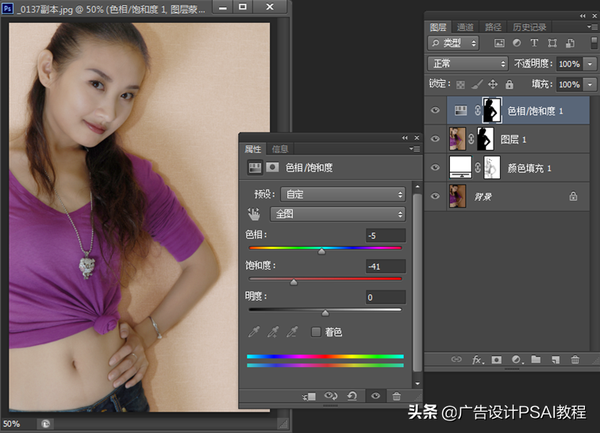
Task: Click the fx layer style icon
Action: (x=477, y=359)
